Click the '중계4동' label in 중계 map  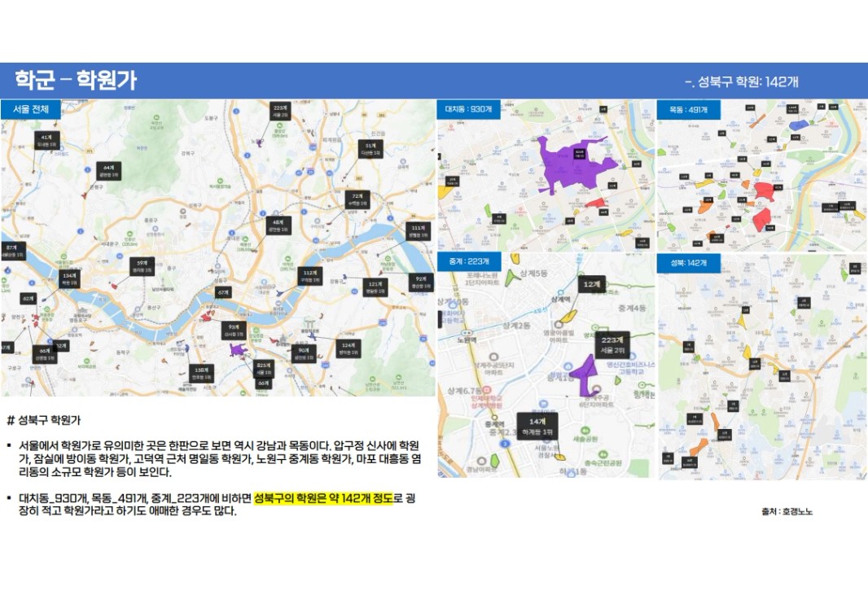point(632,308)
